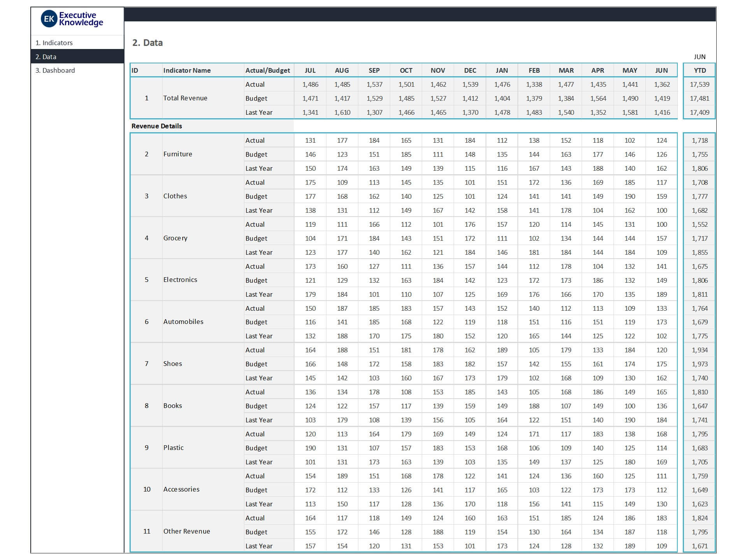The width and height of the screenshot is (747, 560).
Task: Select the JUL column header
Action: pos(310,70)
